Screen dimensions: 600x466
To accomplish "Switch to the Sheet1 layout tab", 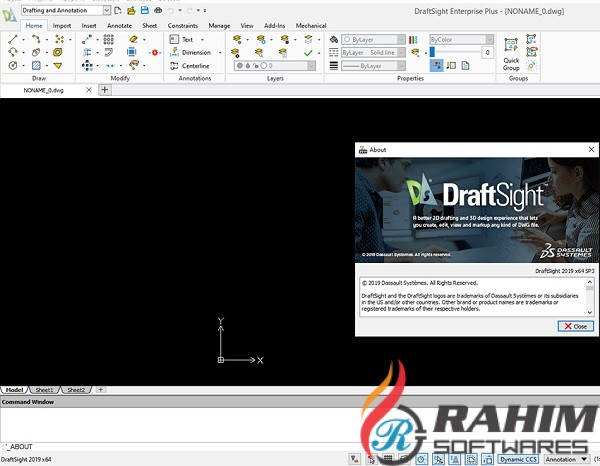I will coord(44,390).
